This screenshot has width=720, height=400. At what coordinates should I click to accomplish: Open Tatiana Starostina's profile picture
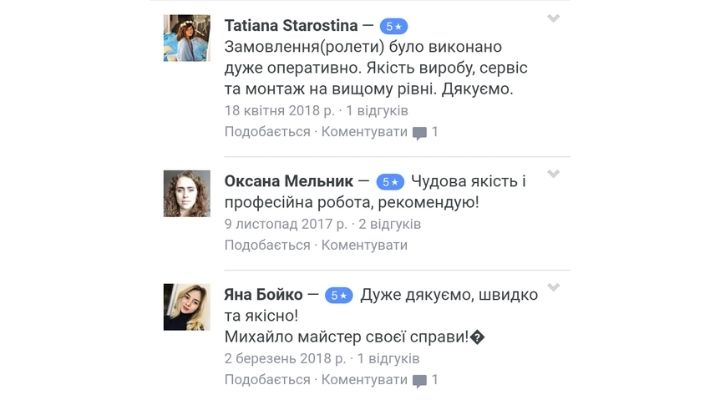[x=186, y=38]
